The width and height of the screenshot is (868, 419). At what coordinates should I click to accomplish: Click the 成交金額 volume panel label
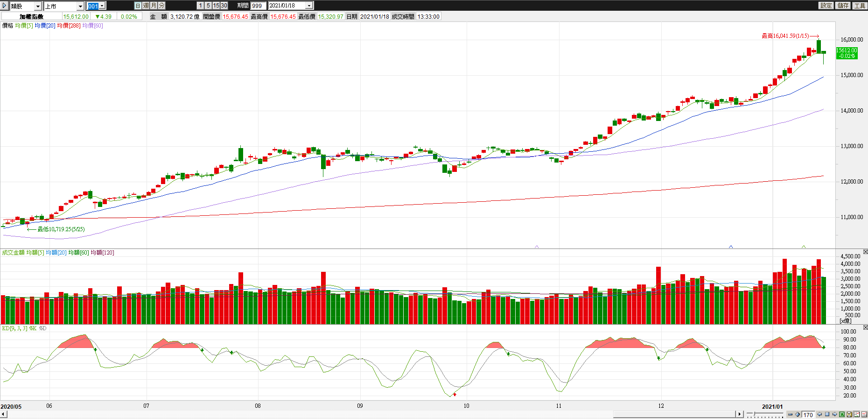(x=13, y=253)
